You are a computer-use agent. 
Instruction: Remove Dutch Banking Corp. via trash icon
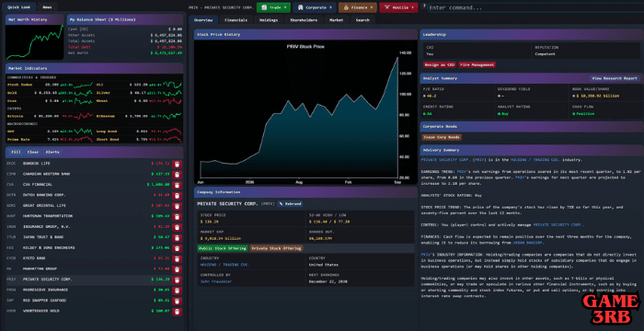[177, 196]
